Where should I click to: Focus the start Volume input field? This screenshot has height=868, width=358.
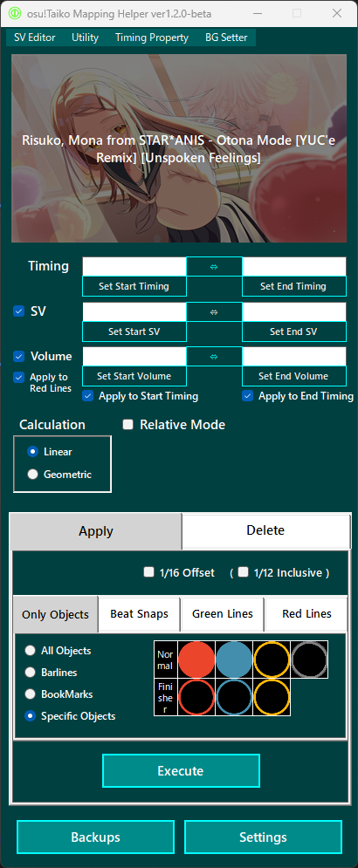(134, 357)
